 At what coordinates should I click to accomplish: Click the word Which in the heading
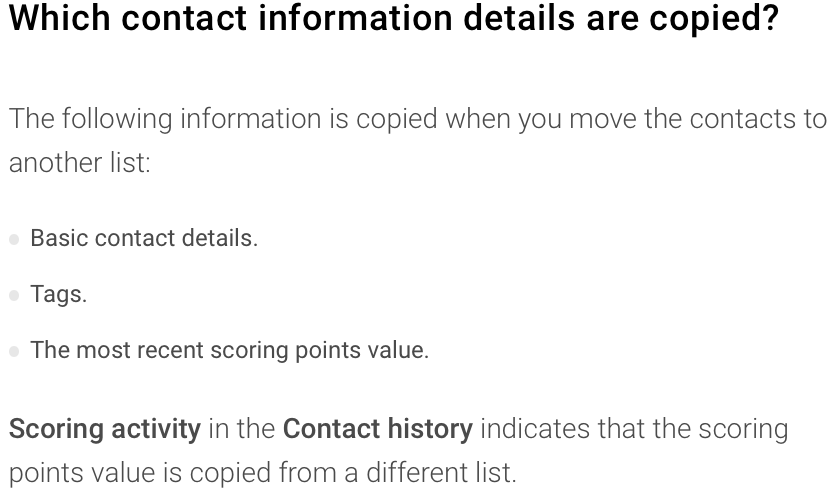(x=59, y=18)
